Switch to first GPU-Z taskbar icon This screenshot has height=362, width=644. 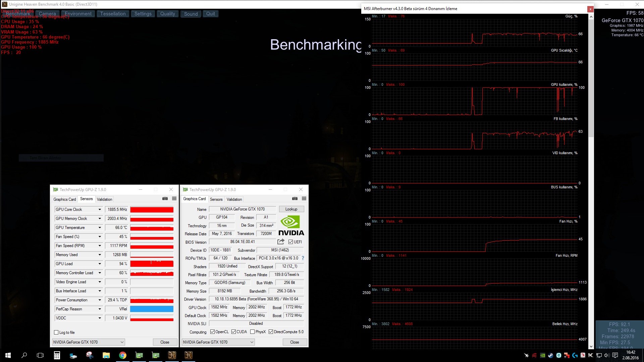139,355
